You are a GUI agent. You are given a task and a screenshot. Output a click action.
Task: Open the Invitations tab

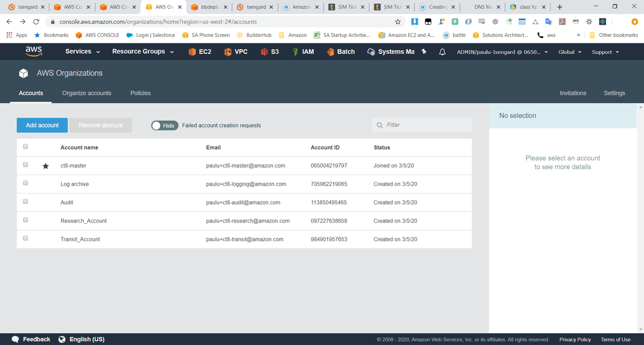[573, 93]
